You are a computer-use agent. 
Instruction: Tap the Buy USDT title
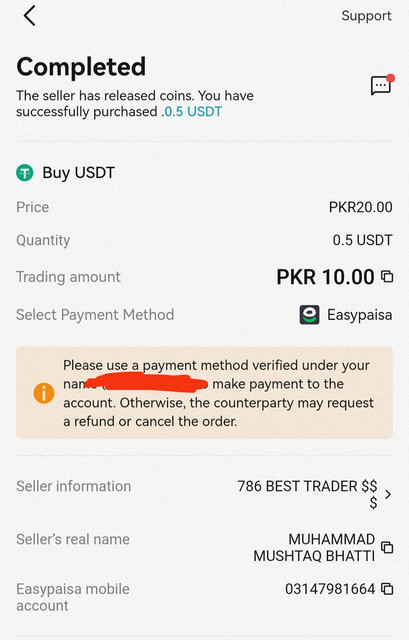(78, 173)
